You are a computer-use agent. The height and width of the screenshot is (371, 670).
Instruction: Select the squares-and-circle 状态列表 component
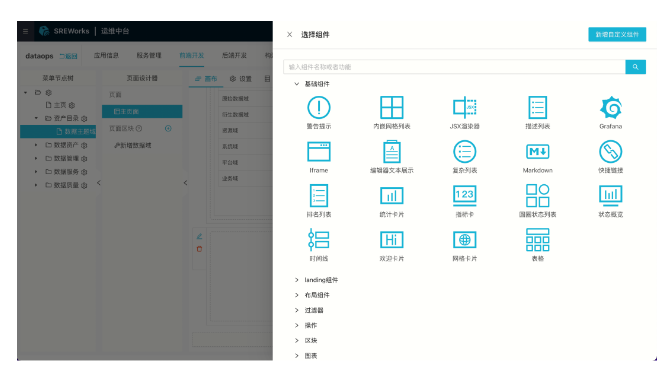point(538,196)
